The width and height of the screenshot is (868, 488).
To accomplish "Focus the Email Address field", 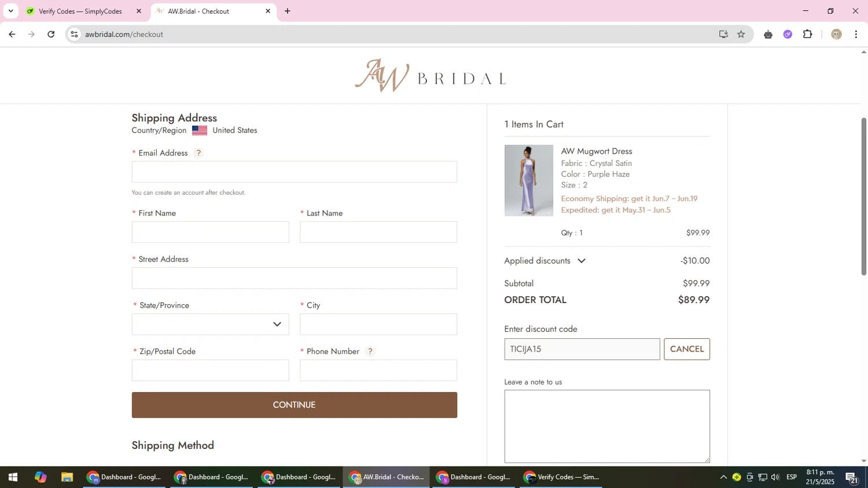I will tap(294, 172).
